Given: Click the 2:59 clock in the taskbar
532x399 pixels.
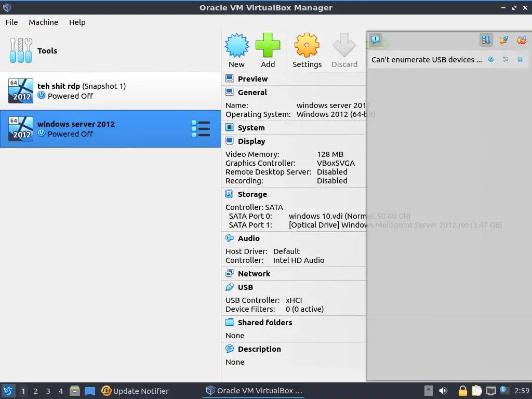Looking at the screenshot, I should [522, 391].
